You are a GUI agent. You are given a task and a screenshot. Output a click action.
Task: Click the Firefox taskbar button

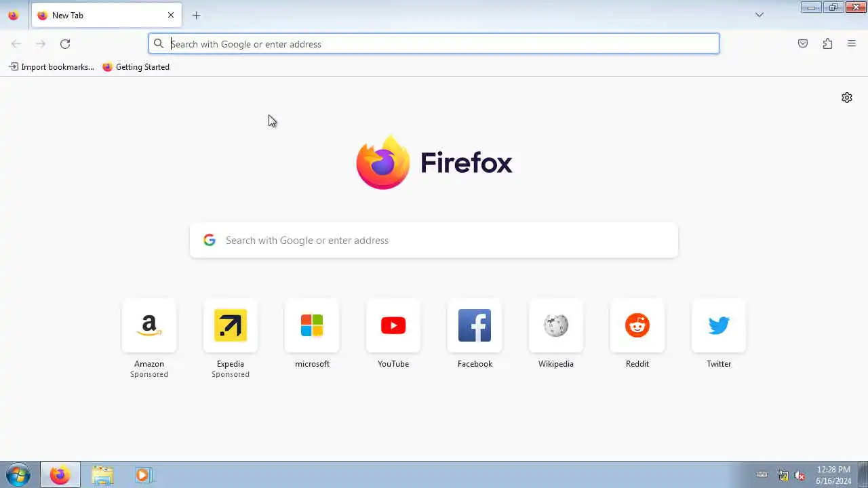click(x=60, y=475)
